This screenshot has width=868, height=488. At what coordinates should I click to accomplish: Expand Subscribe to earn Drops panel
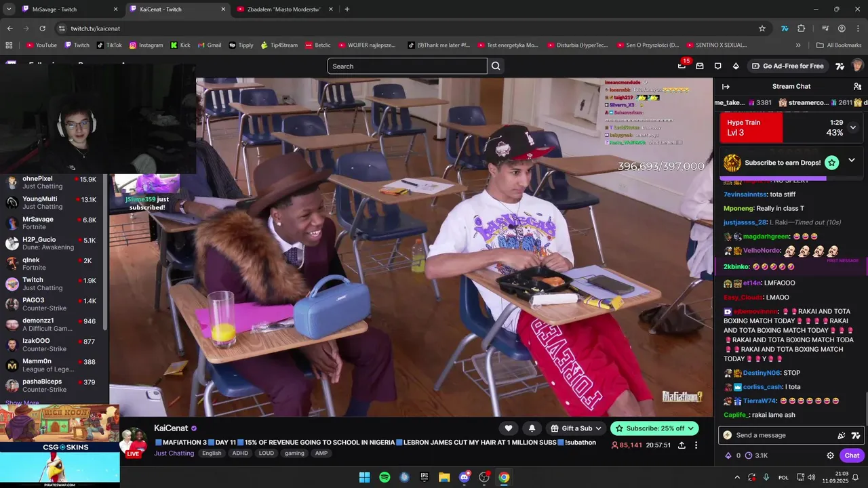pos(852,161)
